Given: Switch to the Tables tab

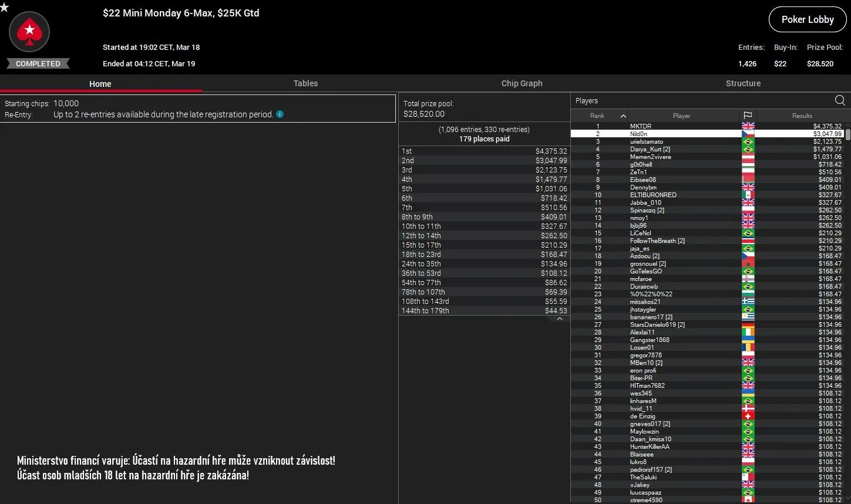Looking at the screenshot, I should pyautogui.click(x=305, y=83).
